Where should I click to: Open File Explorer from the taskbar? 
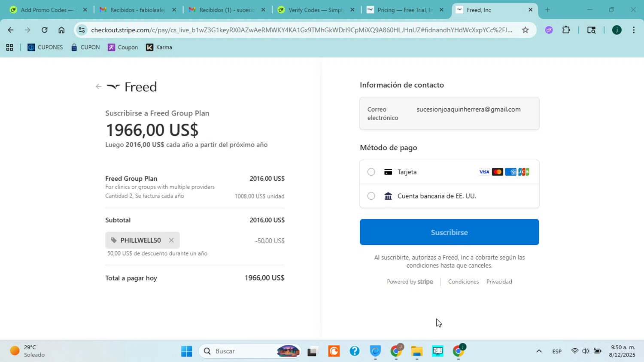[416, 351]
